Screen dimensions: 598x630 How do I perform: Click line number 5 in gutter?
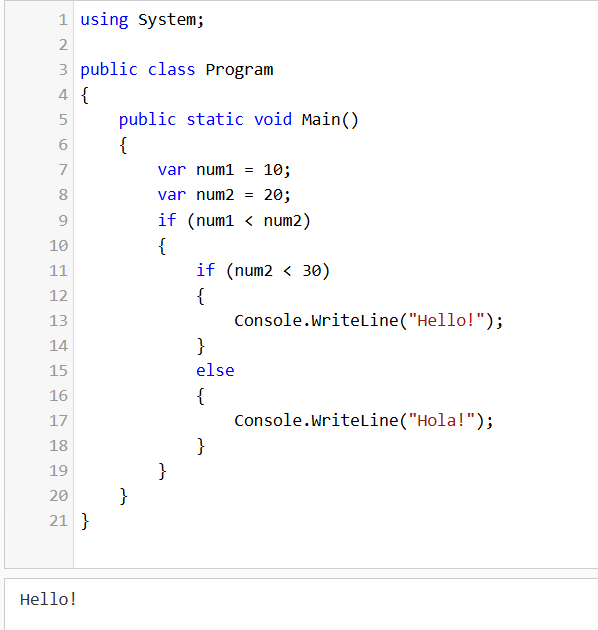(x=63, y=120)
